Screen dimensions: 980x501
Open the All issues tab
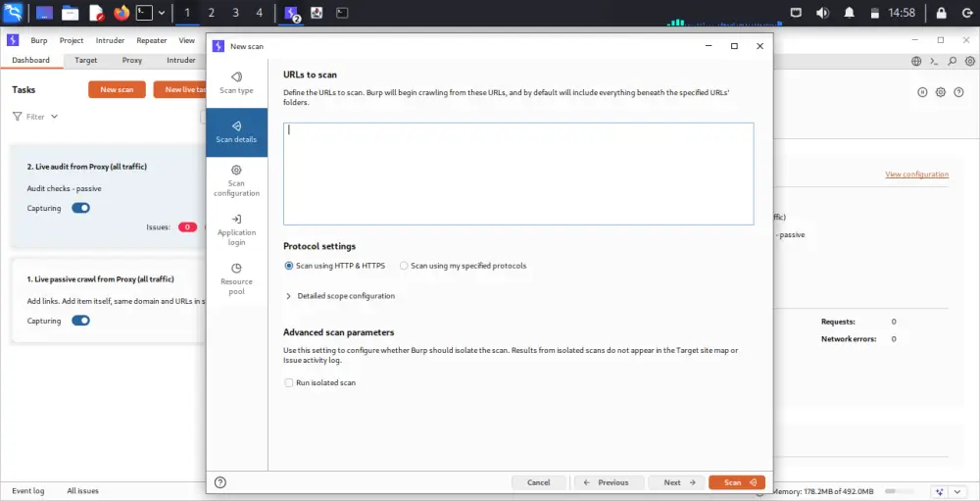pos(82,491)
